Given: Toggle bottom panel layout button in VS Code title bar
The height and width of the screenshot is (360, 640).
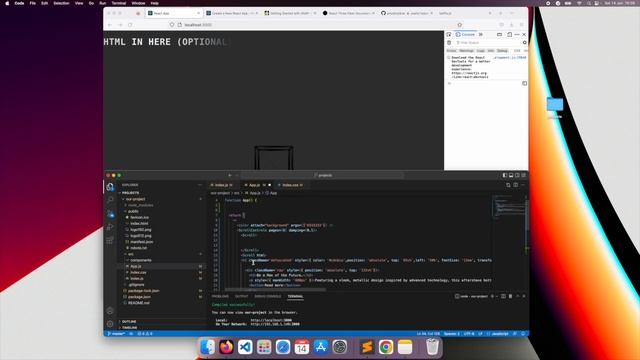Looking at the screenshot, I should 511,175.
